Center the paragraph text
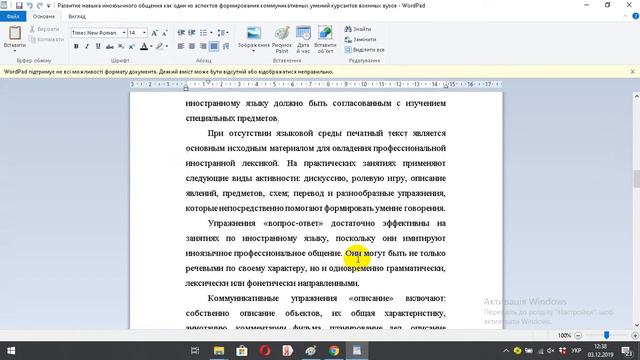This screenshot has height=360, width=640. (192, 47)
